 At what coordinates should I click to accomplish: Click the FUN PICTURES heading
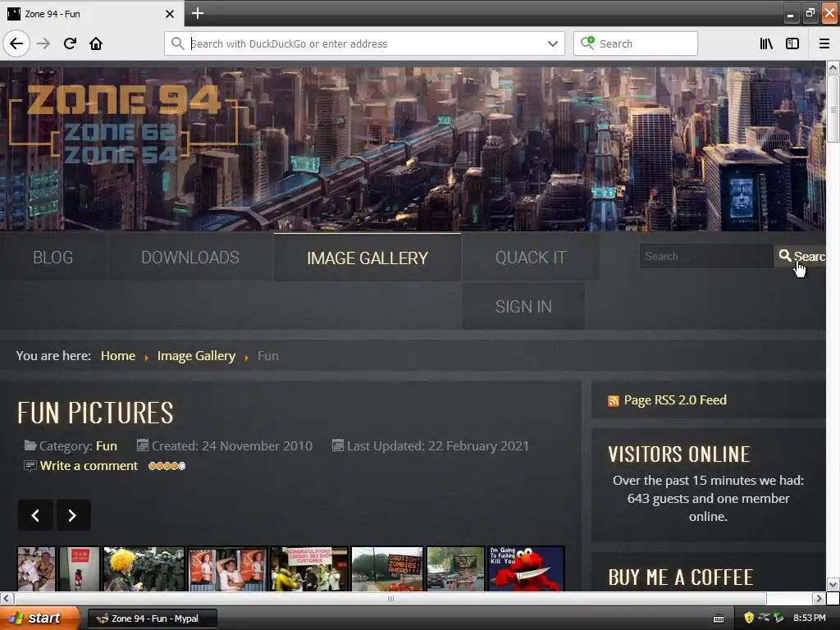(95, 413)
